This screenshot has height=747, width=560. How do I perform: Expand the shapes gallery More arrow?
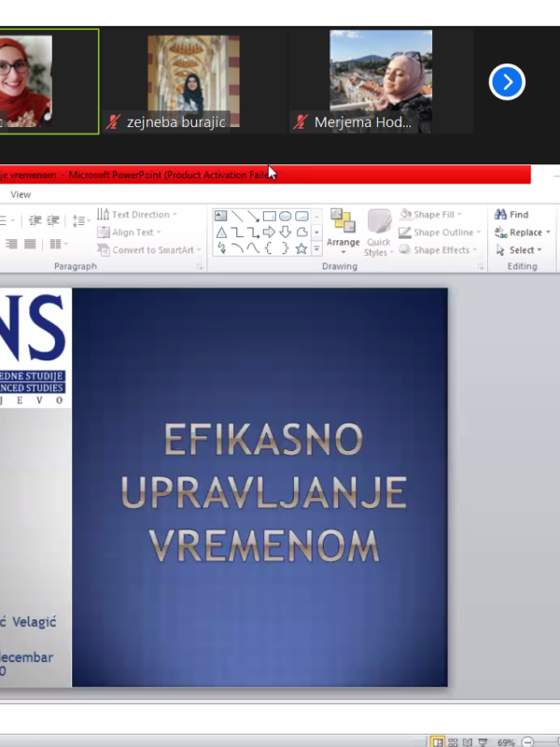click(x=316, y=248)
